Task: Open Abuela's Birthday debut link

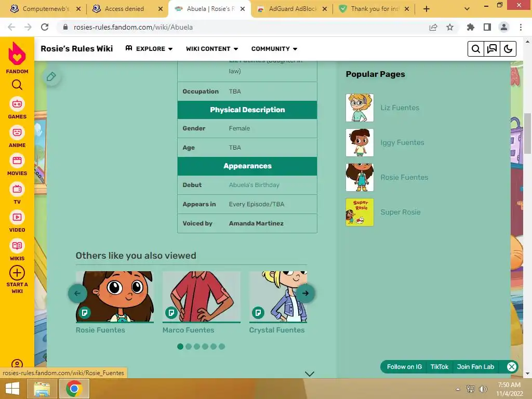Action: (x=254, y=185)
